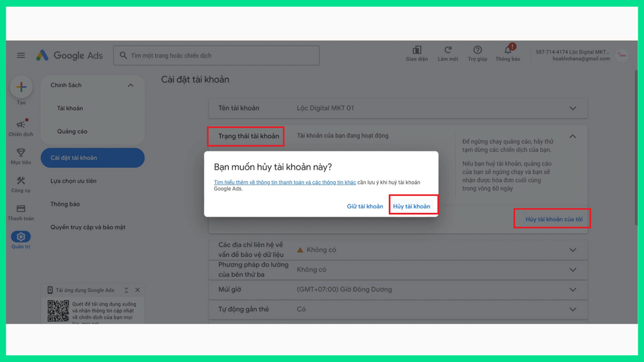Close the Google Ads app promo

pos(138,290)
